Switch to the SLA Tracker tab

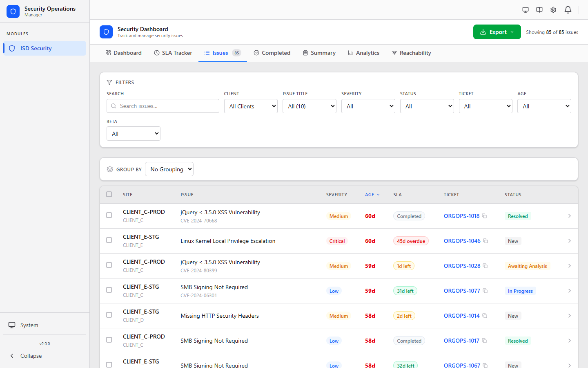(x=173, y=53)
